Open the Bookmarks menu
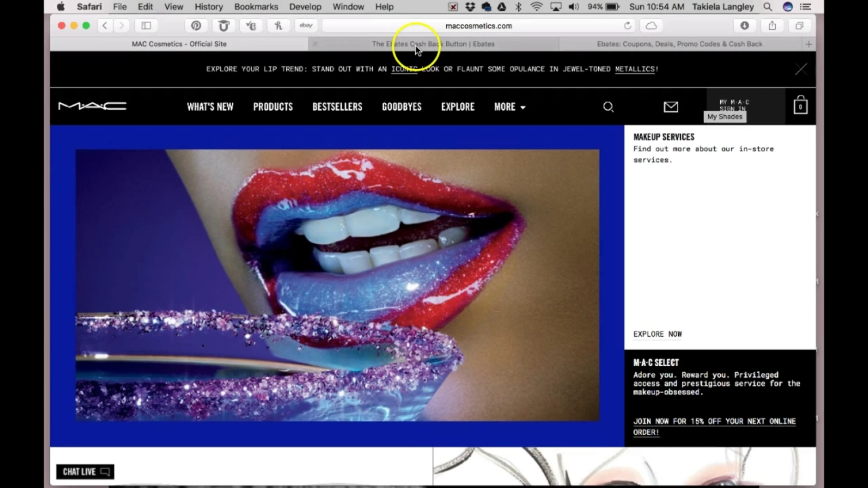The height and width of the screenshot is (488, 868). (x=256, y=7)
